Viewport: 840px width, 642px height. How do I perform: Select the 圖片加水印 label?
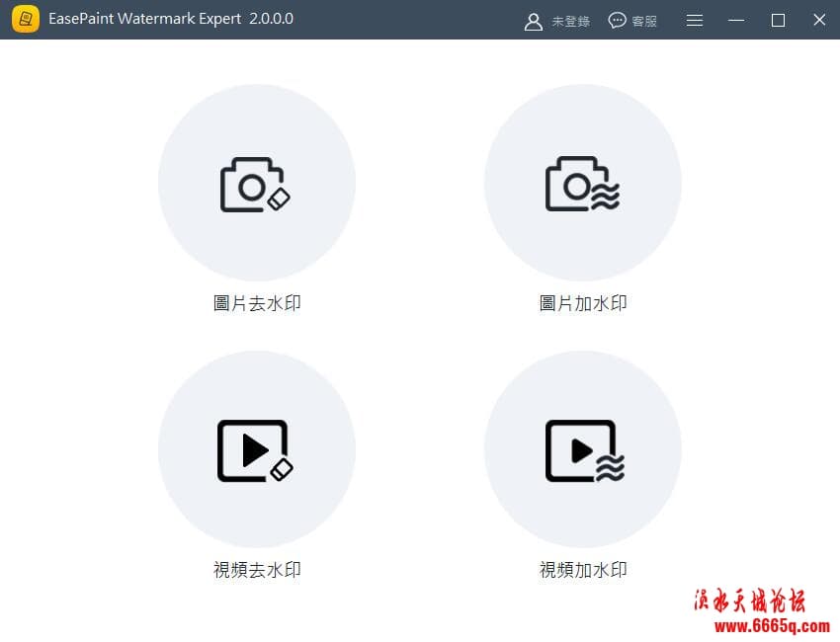[x=583, y=303]
